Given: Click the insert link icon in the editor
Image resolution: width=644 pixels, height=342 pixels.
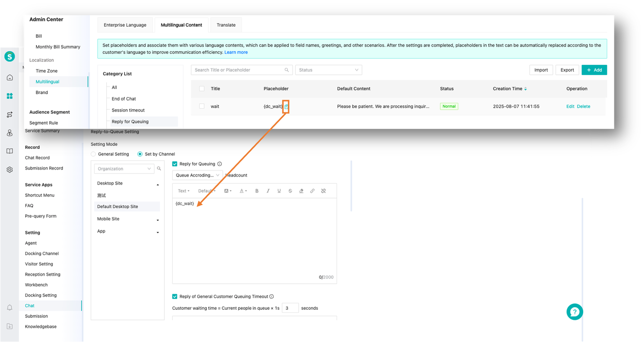Looking at the screenshot, I should [312, 191].
